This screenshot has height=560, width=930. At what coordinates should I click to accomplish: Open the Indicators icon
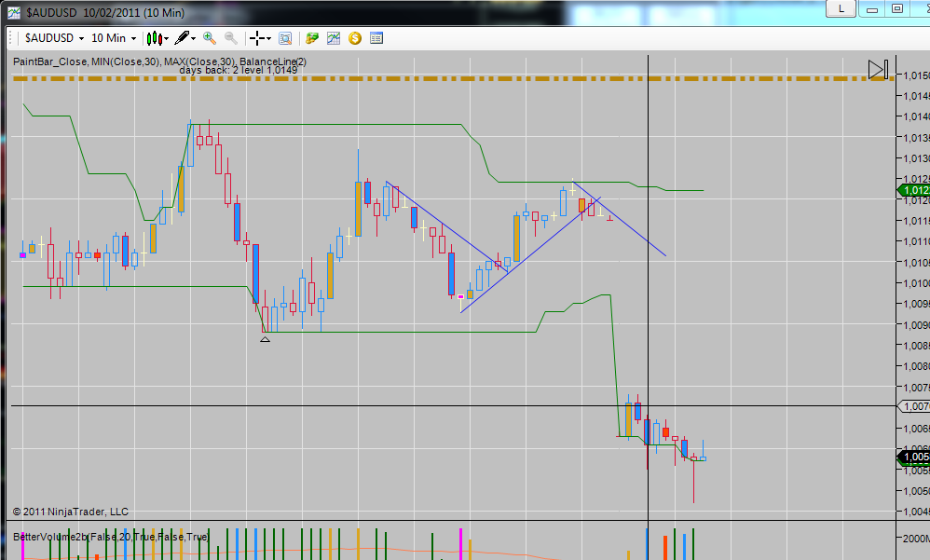(334, 38)
